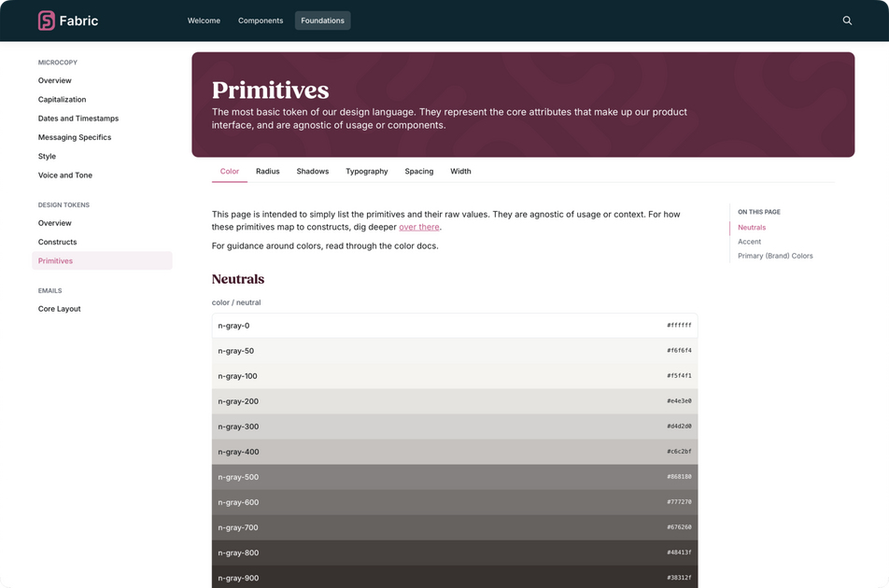Switch to the Shadows tab

click(312, 171)
